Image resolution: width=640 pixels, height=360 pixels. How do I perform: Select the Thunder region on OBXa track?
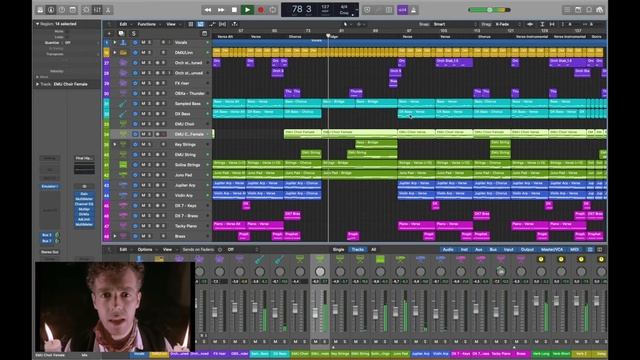(356, 93)
